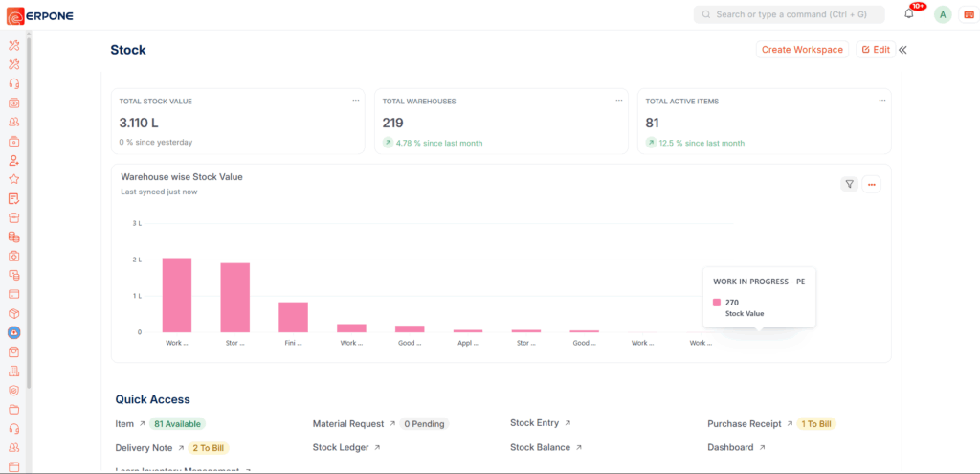Open the Material Request shortcut

pyautogui.click(x=348, y=423)
